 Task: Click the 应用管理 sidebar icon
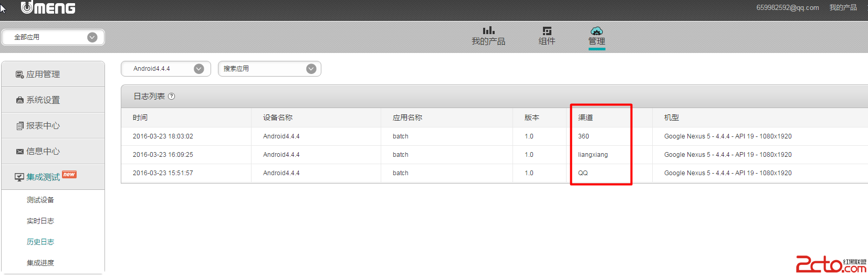pyautogui.click(x=19, y=74)
